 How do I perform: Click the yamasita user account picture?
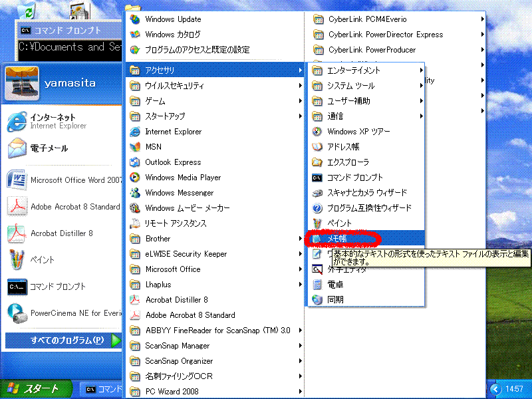coord(22,84)
